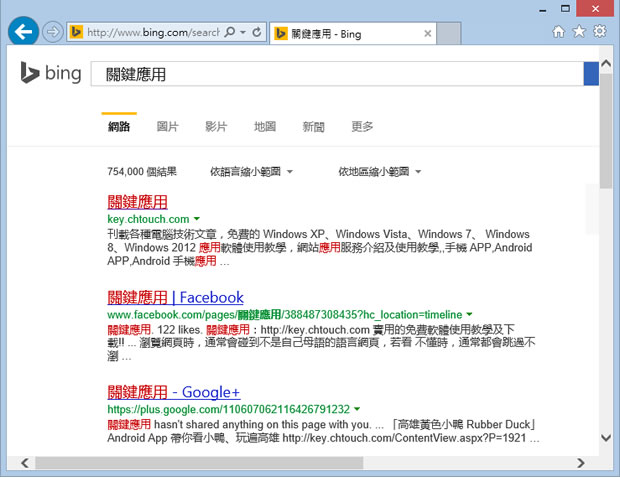Image resolution: width=620 pixels, height=478 pixels.
Task: Click the vertical scrollbar thumb
Action: pos(606,130)
